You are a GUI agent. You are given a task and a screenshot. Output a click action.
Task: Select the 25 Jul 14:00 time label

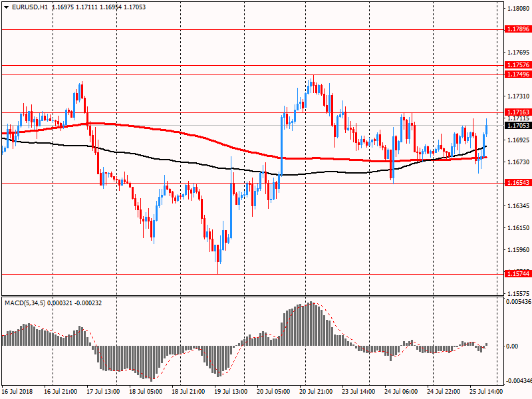(x=486, y=391)
